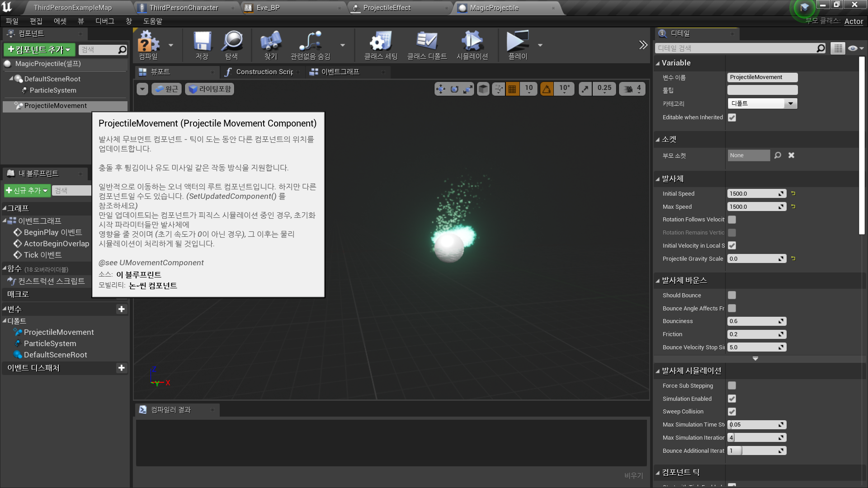Uncheck the Sweep Collision checkbox
Screen dimensions: 868x488
click(732, 412)
